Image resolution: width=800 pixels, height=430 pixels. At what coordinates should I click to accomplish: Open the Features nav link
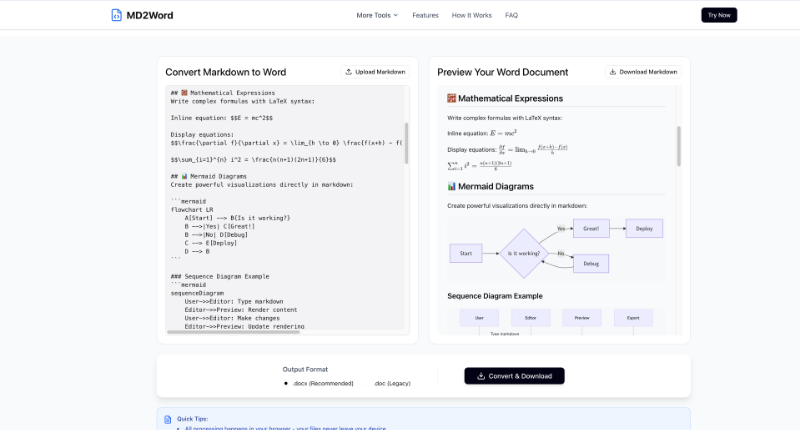[x=425, y=15]
